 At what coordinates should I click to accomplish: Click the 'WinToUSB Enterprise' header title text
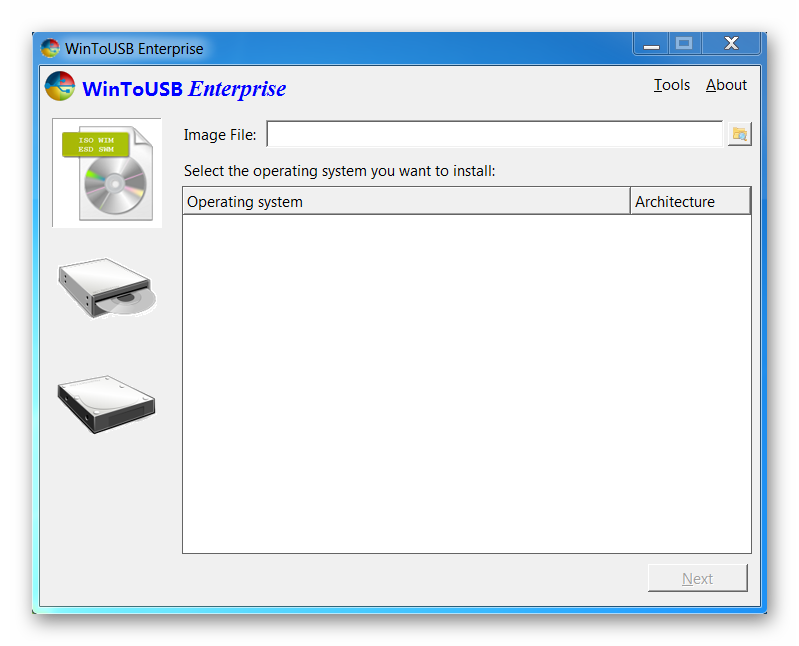[x=184, y=89]
